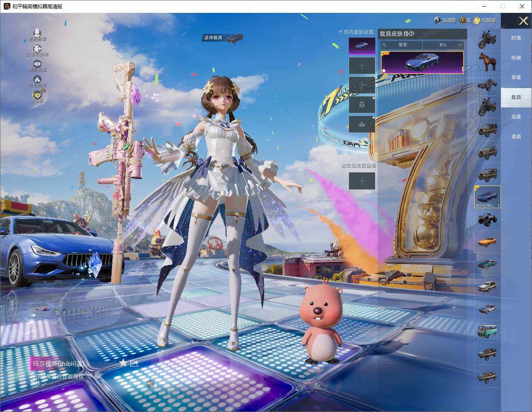Minimize the 和平精英模拟器 window

pos(484,6)
